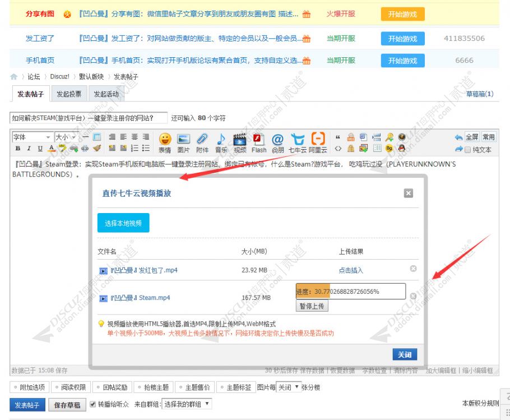The height and width of the screenshot is (420, 510).
Task: Toggle bold text formatting
Action: (18, 149)
